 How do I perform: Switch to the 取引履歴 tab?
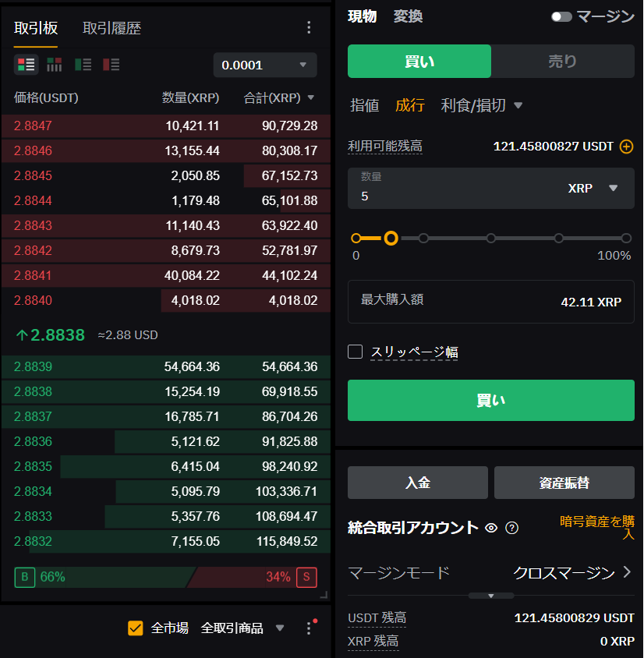(x=111, y=28)
